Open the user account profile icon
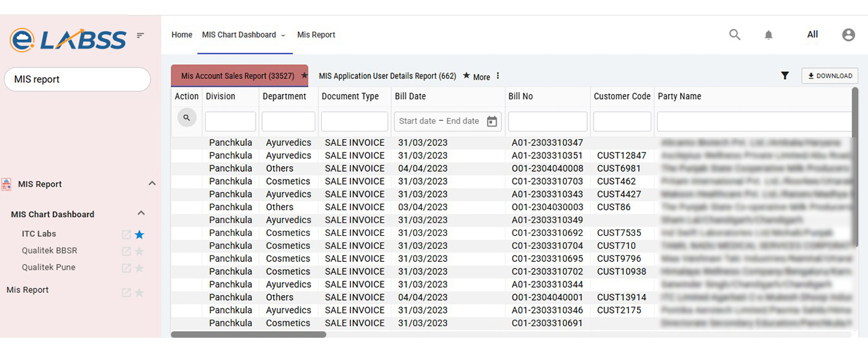 click(849, 35)
